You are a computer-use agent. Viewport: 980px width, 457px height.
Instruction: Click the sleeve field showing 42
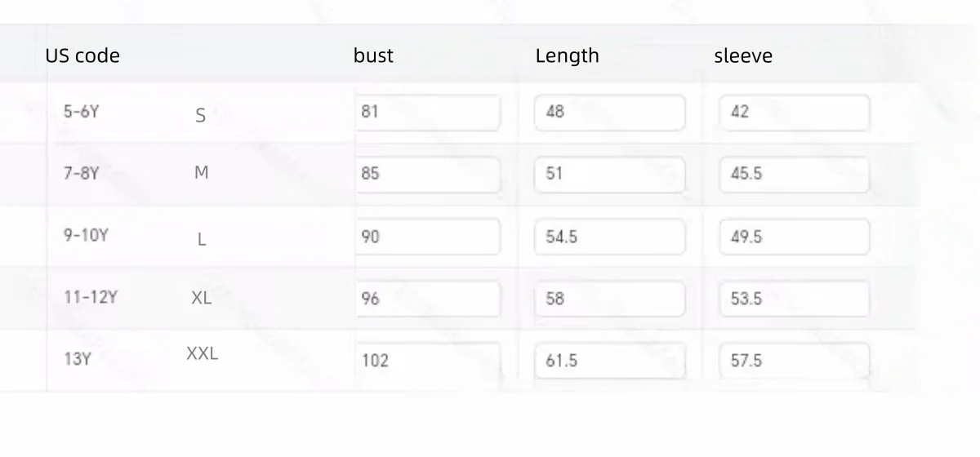[794, 113]
